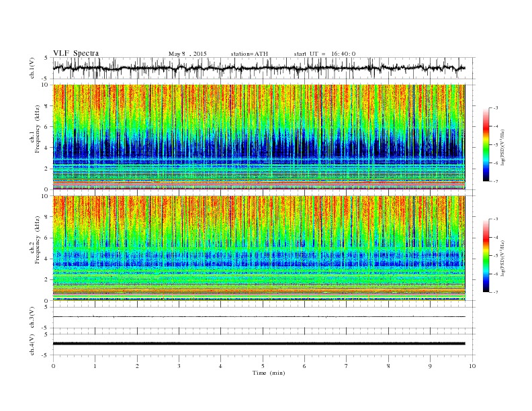Click inside the ch.2 spectrogram plot
The height and width of the screenshot is (411, 532).
pyautogui.click(x=259, y=248)
